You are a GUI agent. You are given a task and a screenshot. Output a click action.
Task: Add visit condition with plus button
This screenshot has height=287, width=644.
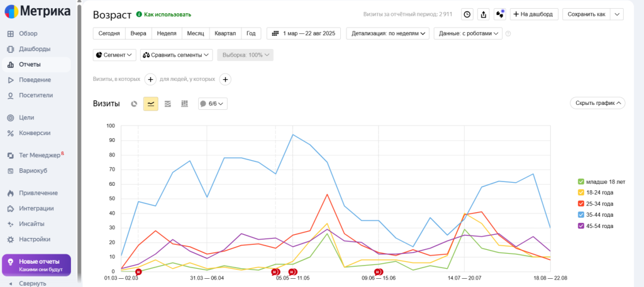151,79
